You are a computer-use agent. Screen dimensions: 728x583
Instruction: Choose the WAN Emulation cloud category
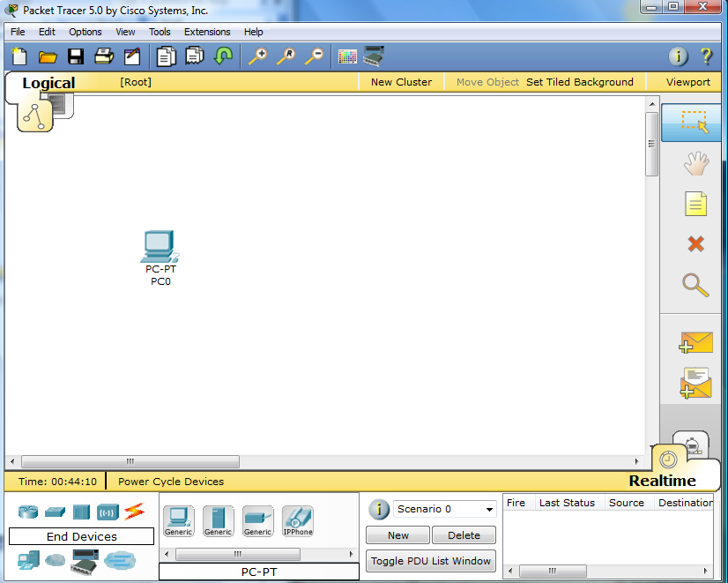point(56,560)
